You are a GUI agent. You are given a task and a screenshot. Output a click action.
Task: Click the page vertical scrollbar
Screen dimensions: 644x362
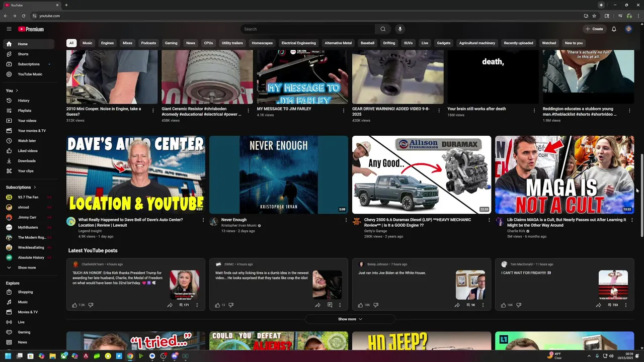click(x=641, y=195)
